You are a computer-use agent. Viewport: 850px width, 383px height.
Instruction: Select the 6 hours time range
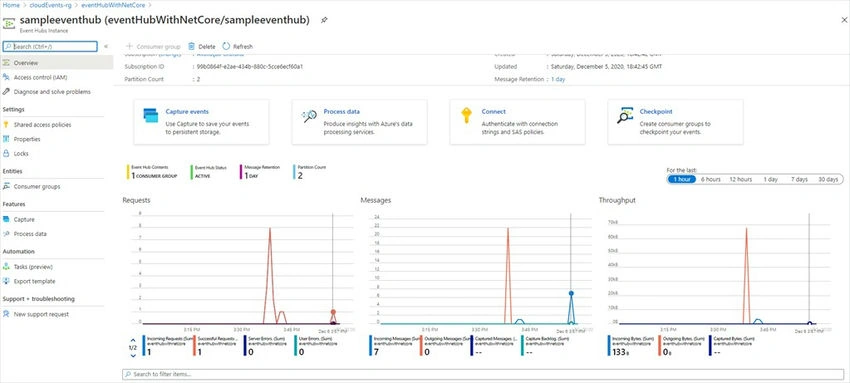coord(710,179)
